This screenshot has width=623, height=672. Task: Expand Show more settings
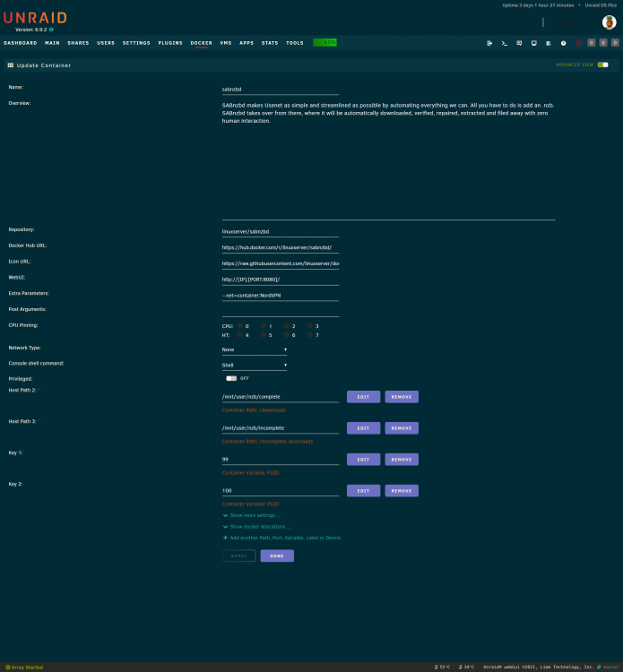coord(252,515)
